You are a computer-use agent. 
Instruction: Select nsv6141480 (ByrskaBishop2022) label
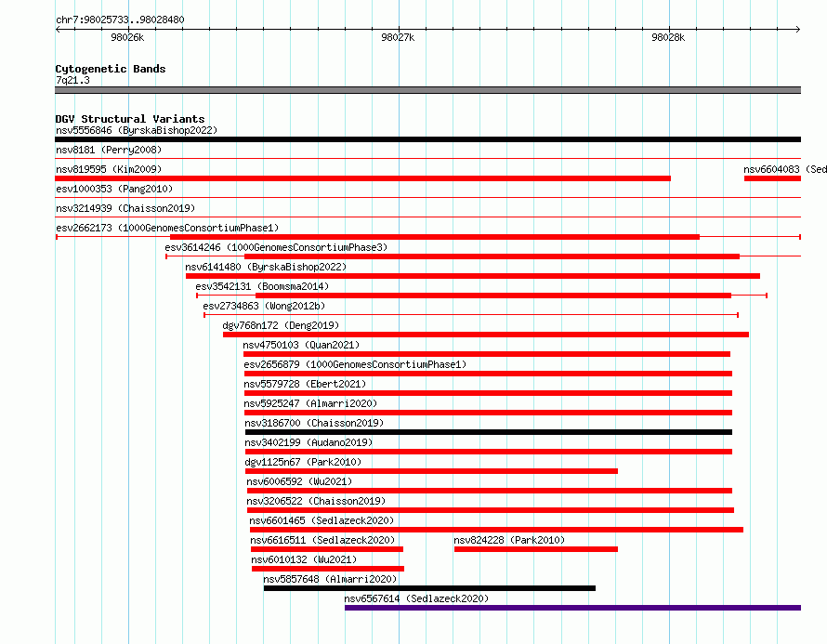coord(266,267)
